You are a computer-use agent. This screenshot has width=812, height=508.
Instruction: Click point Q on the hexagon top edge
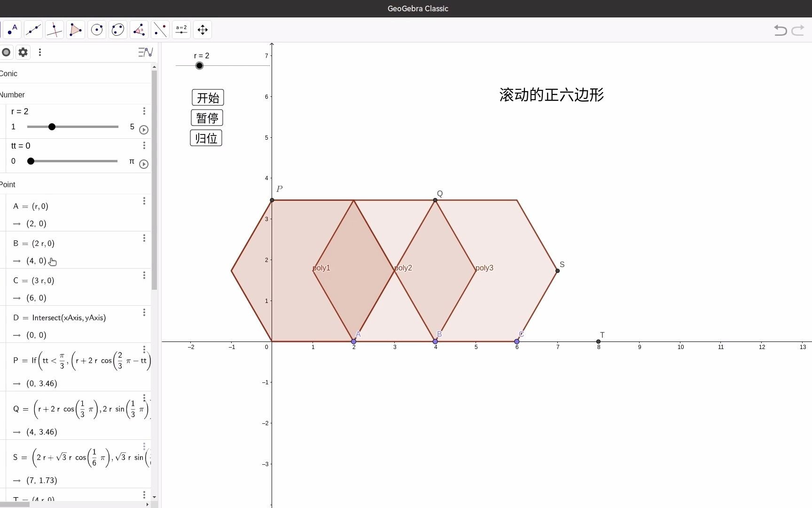435,200
